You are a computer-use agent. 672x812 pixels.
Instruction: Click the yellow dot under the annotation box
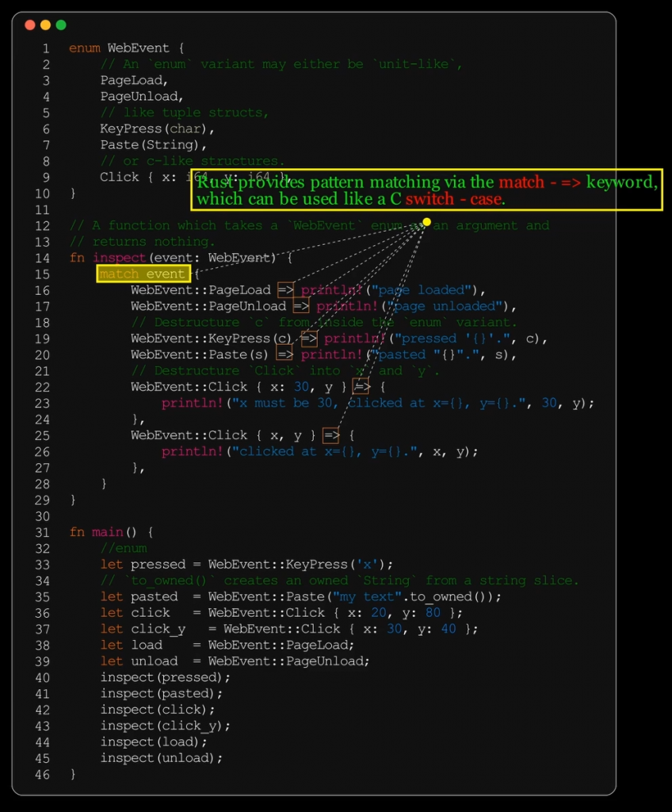pos(426,222)
